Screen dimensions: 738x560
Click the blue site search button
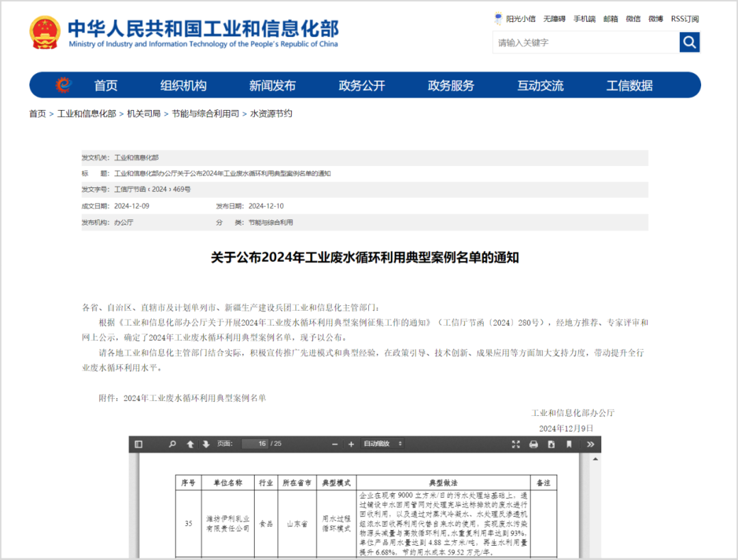click(x=689, y=42)
